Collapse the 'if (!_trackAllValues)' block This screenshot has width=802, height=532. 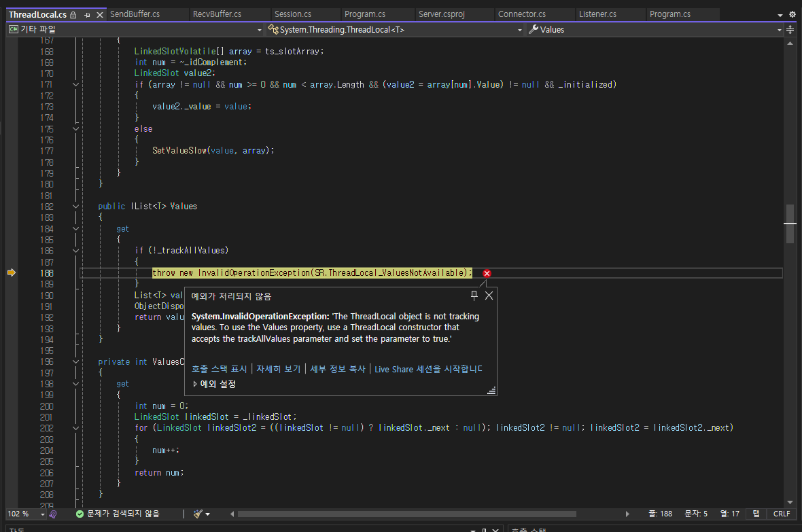point(75,251)
